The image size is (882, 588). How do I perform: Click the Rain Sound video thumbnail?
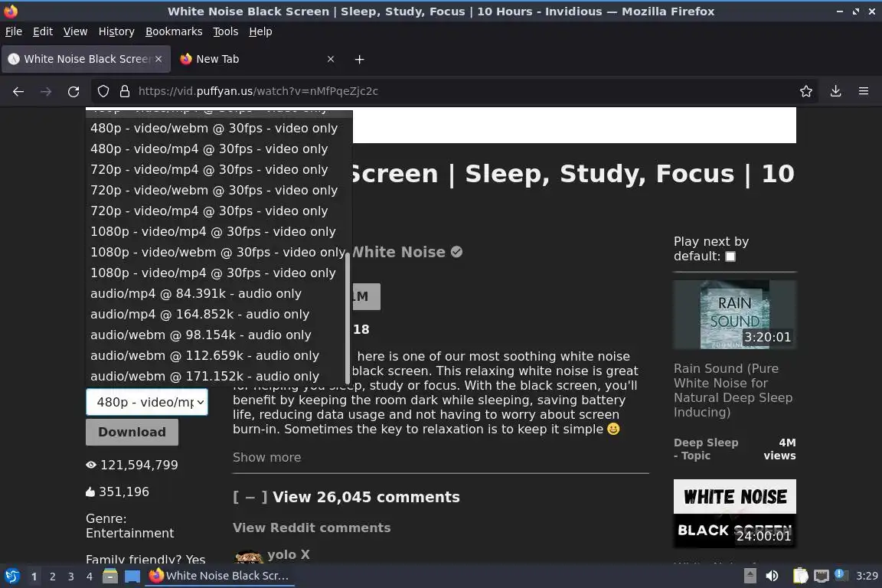pyautogui.click(x=735, y=315)
